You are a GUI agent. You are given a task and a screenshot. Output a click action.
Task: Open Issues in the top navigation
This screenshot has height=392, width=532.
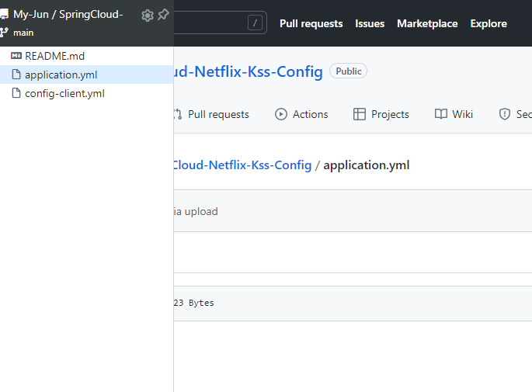coord(370,23)
